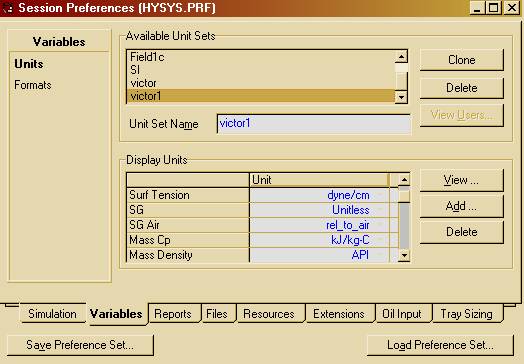This screenshot has width=524, height=364.
Task: Select victor unit set in list
Action: (261, 83)
